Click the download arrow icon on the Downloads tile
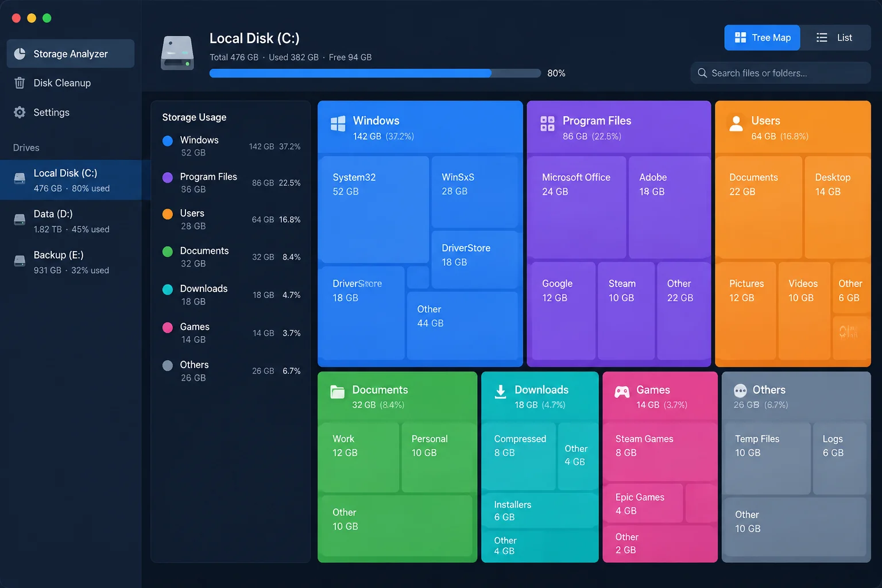The height and width of the screenshot is (588, 882). (501, 392)
